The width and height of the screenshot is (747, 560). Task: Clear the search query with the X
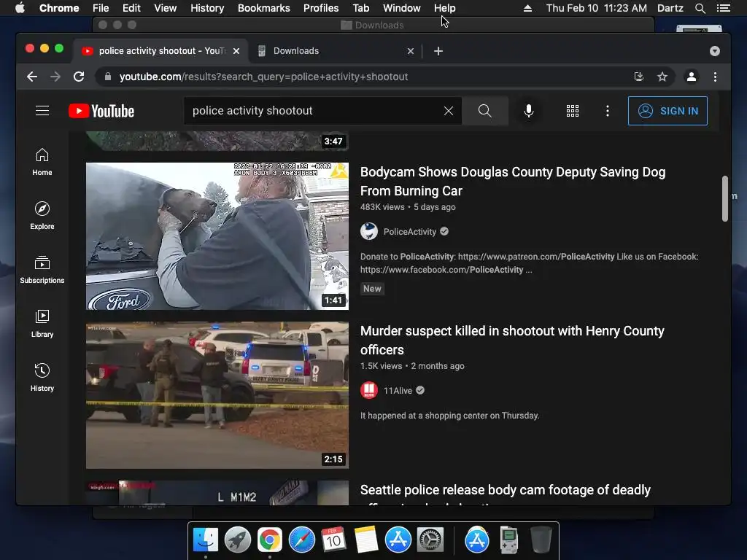point(449,111)
